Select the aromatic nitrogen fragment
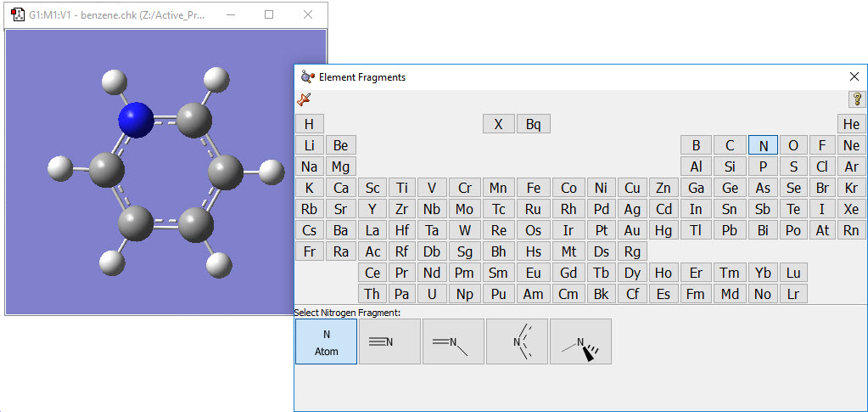Screen dimensions: 868x412 click(x=517, y=342)
